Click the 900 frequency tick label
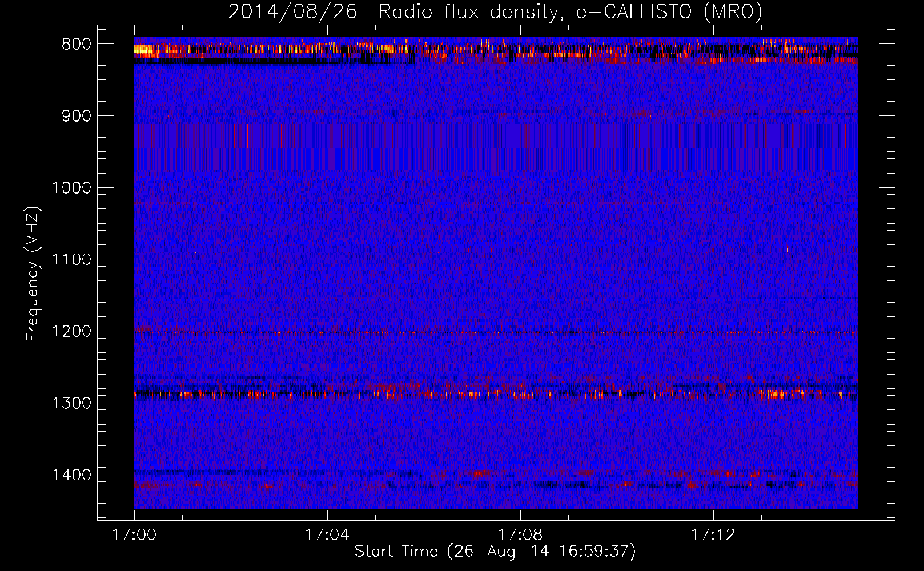 pos(77,116)
